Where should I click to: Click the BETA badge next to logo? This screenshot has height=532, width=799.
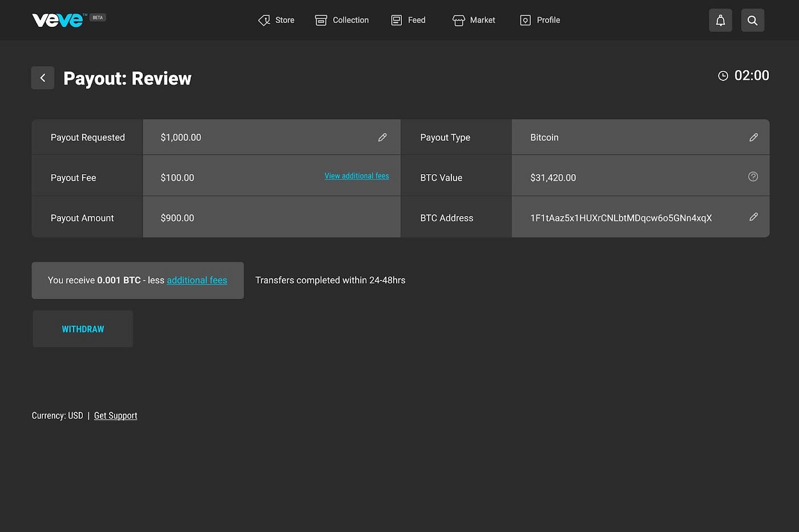click(x=98, y=18)
